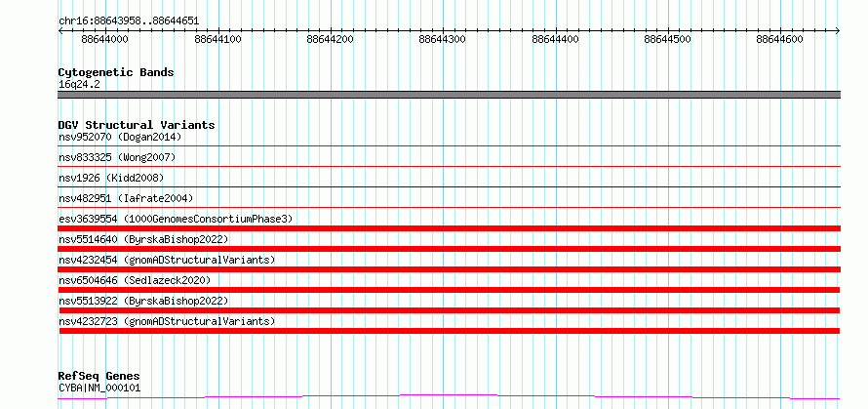Open the CYBA|NM_000101 gene label

click(x=99, y=388)
